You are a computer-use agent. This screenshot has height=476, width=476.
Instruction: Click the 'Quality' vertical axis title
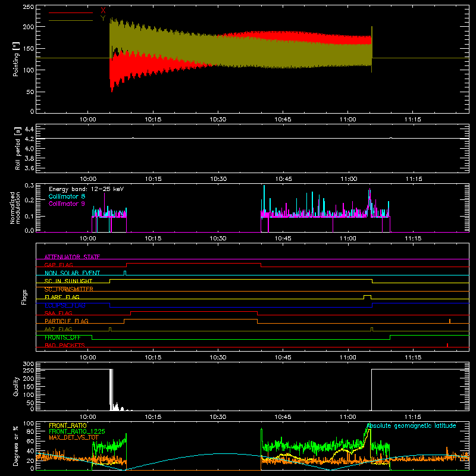(16, 386)
